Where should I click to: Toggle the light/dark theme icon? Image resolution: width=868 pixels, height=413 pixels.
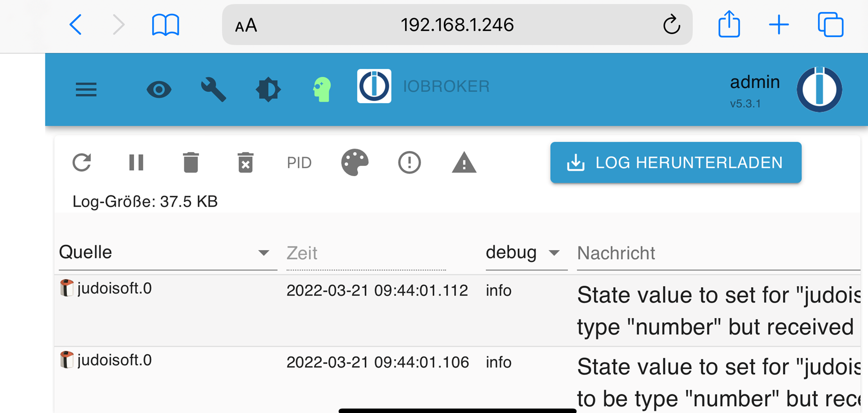click(268, 90)
